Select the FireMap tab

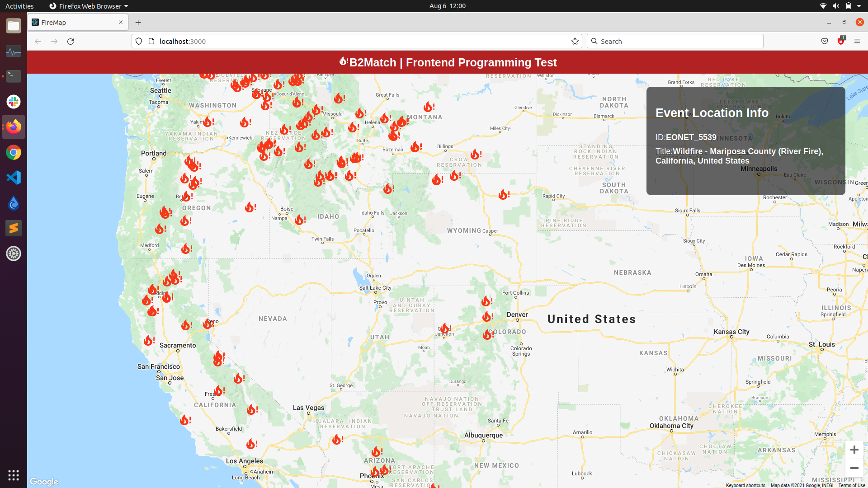[78, 22]
